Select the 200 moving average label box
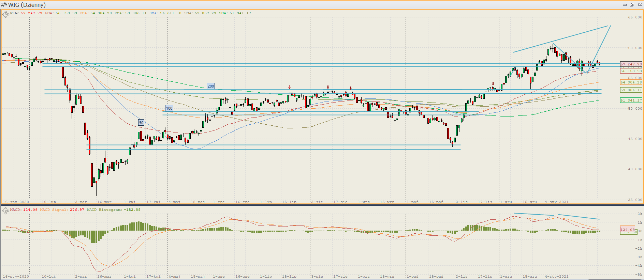The width and height of the screenshot is (644, 280). [211, 86]
